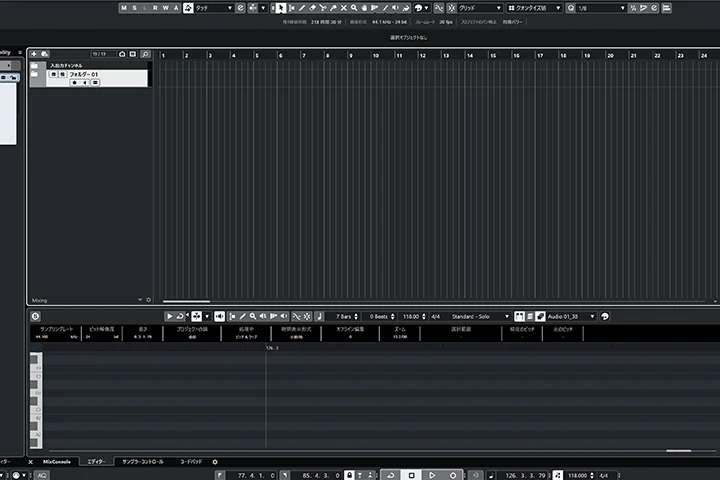Toggle global Solo S button

(135, 8)
